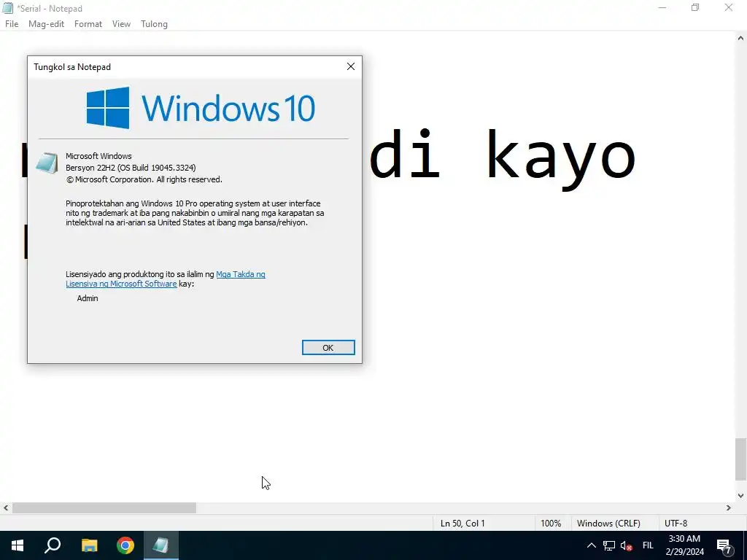Image resolution: width=747 pixels, height=560 pixels.
Task: Open the Mga Takda ng Lisensiya ng Microsoft Software link
Action: [x=166, y=279]
